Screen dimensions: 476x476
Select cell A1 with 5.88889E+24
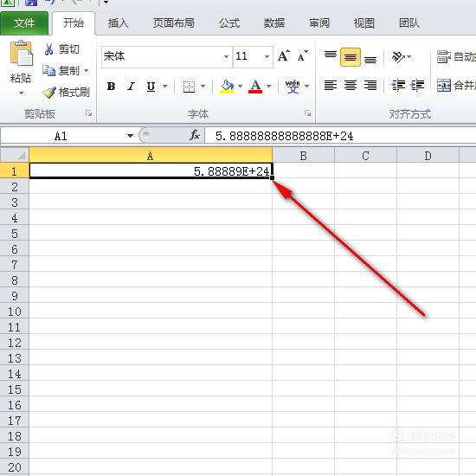click(151, 170)
